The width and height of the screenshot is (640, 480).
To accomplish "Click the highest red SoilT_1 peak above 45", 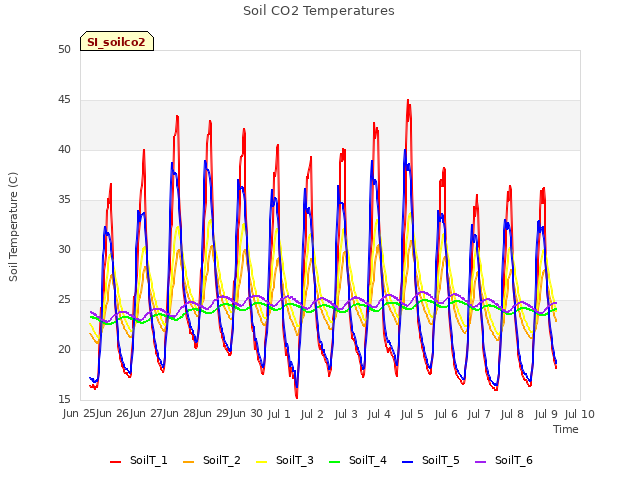I will [x=408, y=100].
